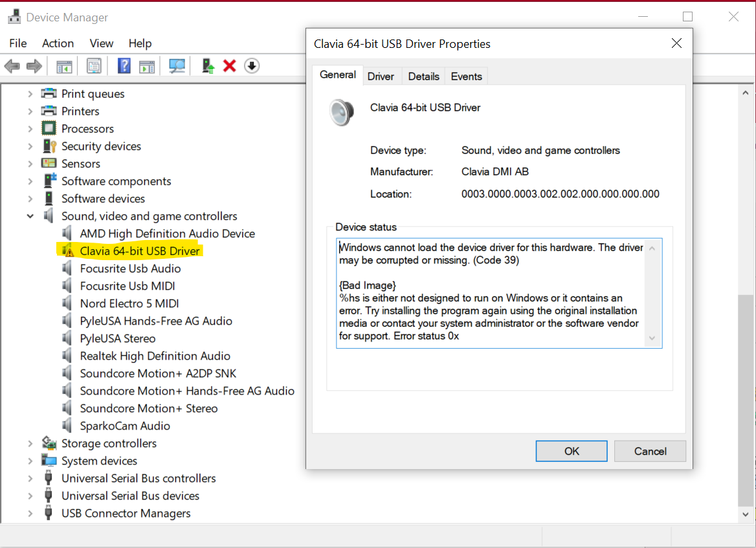Expand the Printers node
This screenshot has height=548, width=756.
click(x=30, y=111)
